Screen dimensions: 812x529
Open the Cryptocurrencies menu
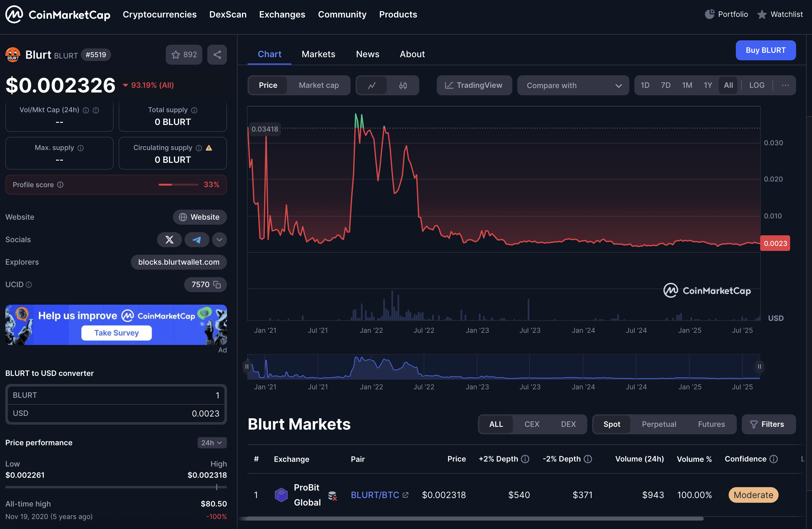point(160,14)
